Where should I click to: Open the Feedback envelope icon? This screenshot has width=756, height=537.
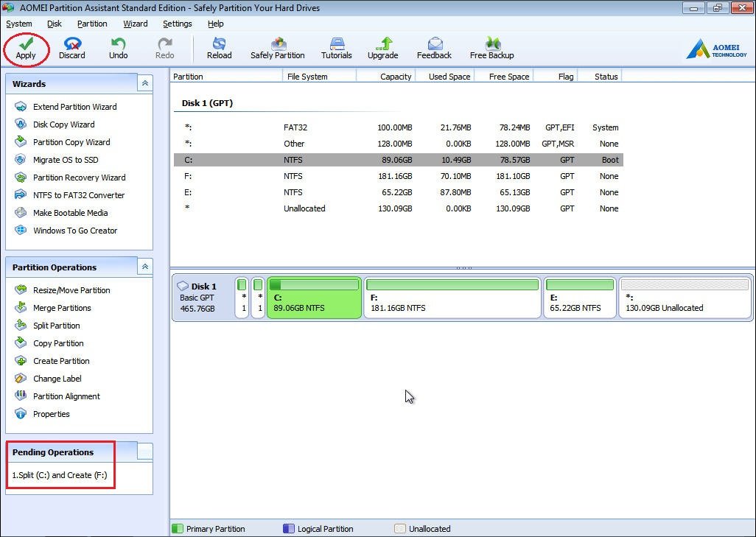click(435, 44)
